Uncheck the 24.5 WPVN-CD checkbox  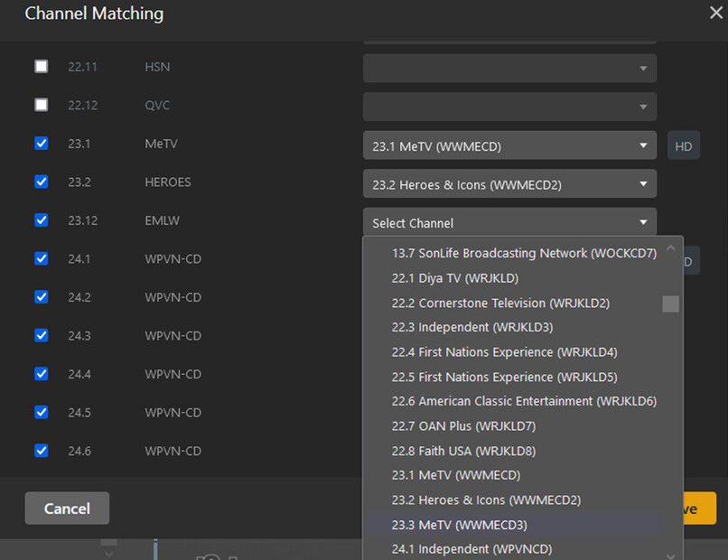[x=42, y=412]
